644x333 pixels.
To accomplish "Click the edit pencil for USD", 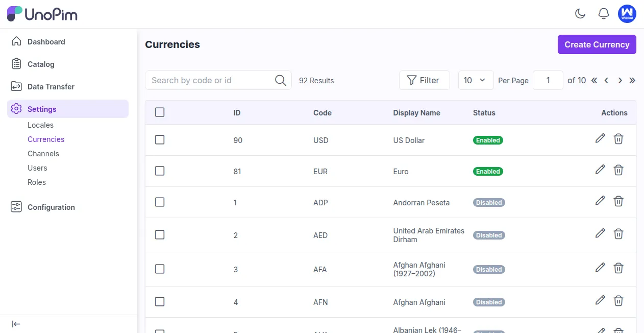I will [x=600, y=138].
